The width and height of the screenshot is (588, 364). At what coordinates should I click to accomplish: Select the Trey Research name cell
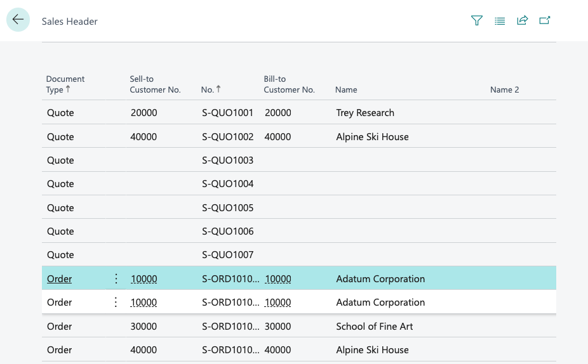(x=365, y=113)
